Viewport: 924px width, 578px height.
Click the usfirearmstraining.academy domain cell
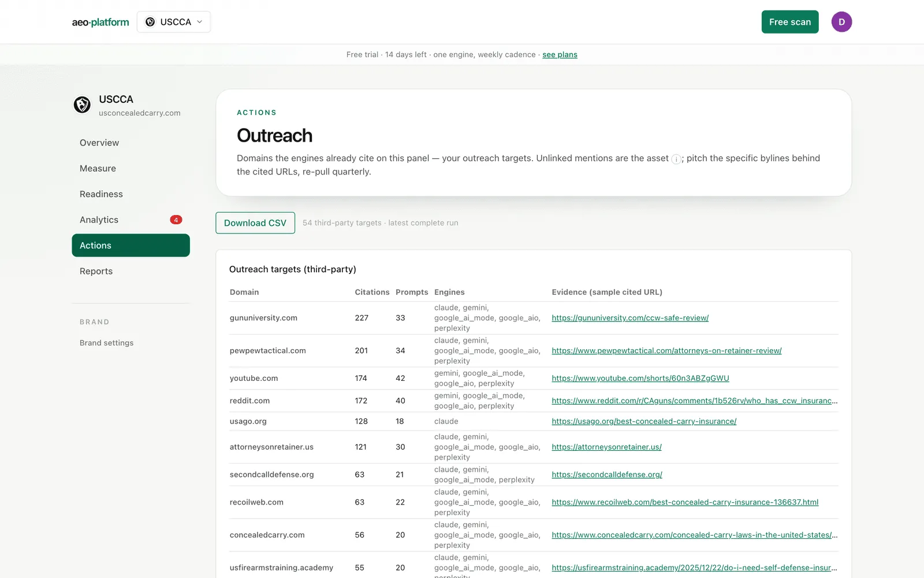click(281, 568)
